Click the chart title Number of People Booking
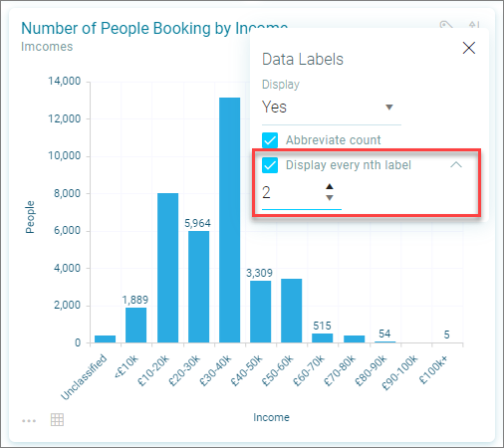 coord(154,28)
